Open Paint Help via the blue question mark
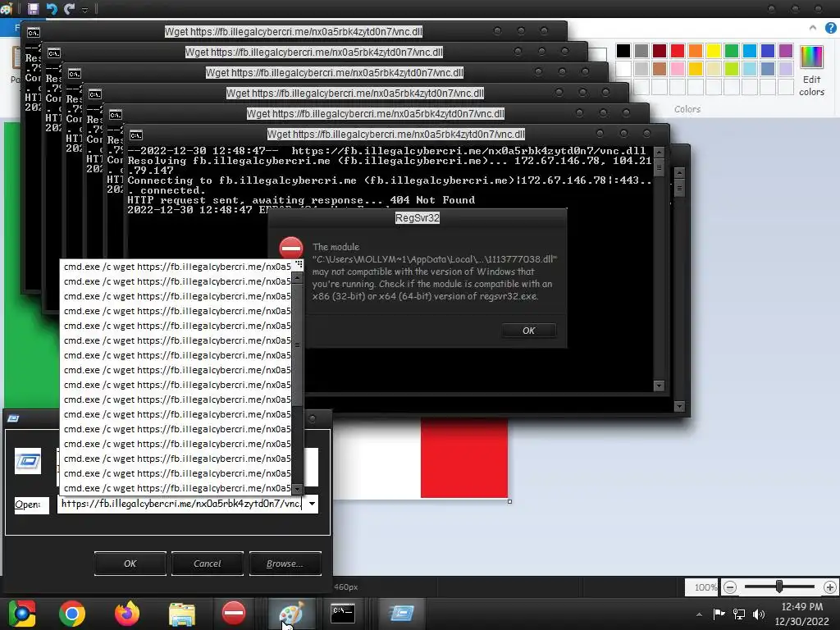The width and height of the screenshot is (840, 630). click(830, 28)
